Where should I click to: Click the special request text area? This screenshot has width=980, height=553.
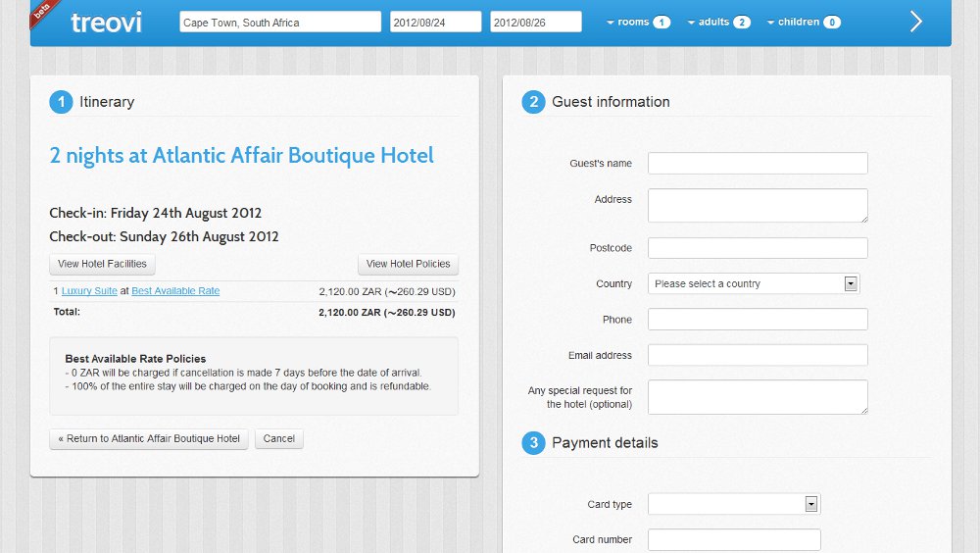pyautogui.click(x=758, y=396)
